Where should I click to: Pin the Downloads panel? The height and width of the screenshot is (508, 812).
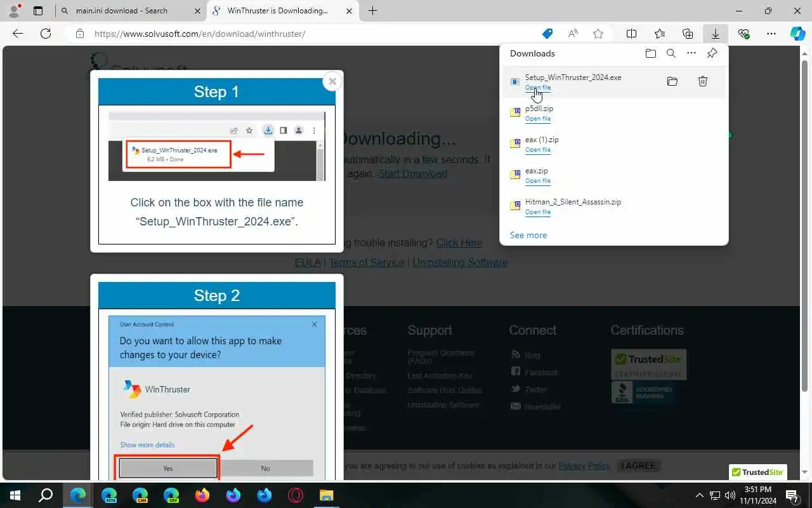[712, 53]
